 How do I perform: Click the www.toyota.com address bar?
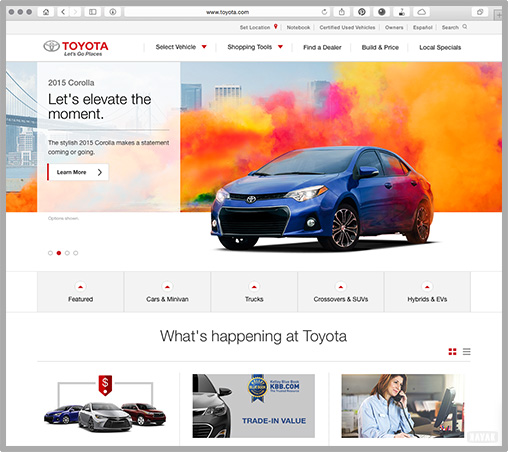point(227,12)
